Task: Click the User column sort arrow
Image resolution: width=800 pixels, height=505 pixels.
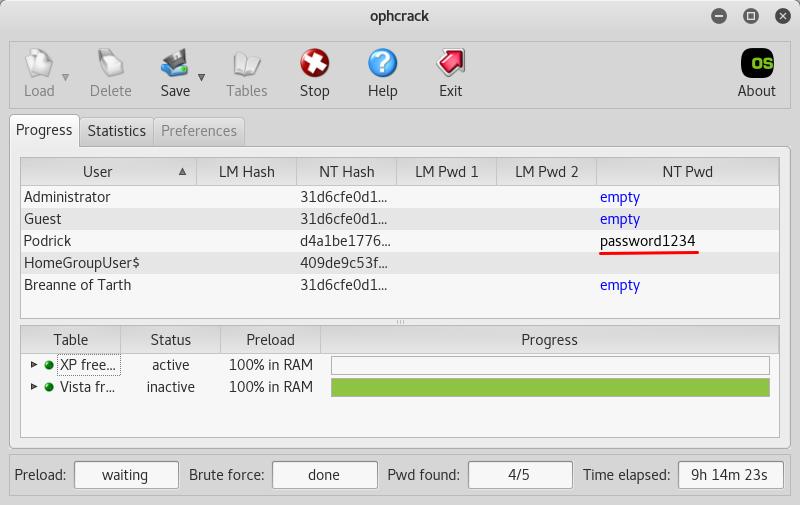Action: [182, 172]
